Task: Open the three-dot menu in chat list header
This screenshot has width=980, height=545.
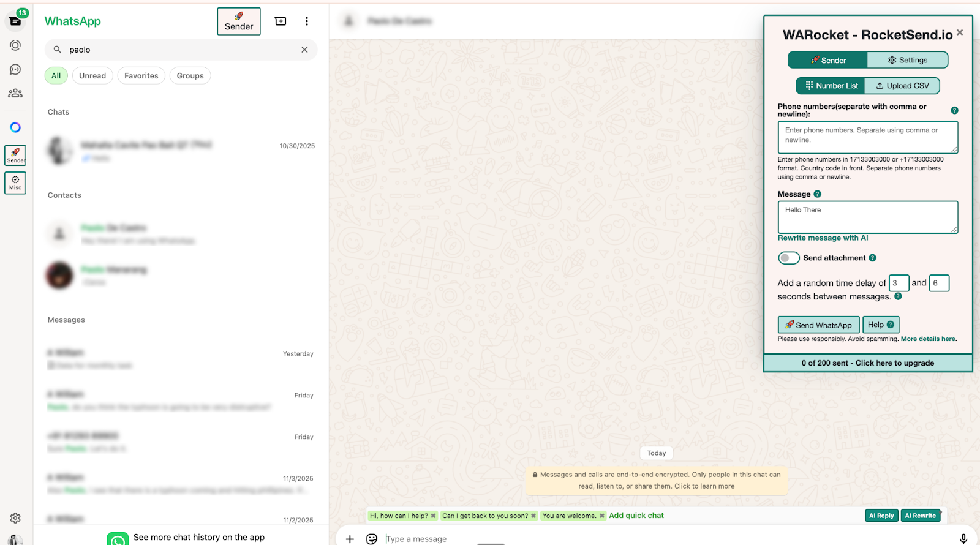Action: click(x=307, y=21)
